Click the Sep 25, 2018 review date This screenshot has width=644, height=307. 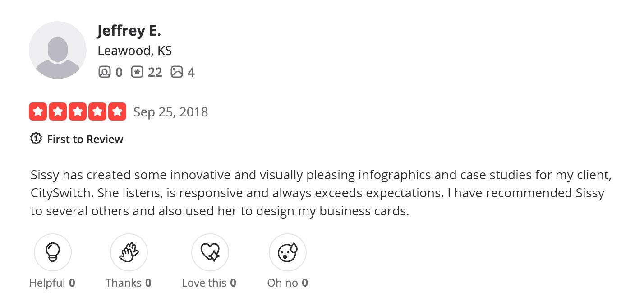(170, 112)
